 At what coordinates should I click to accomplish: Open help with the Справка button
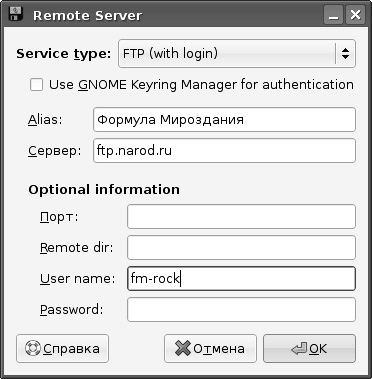62,349
